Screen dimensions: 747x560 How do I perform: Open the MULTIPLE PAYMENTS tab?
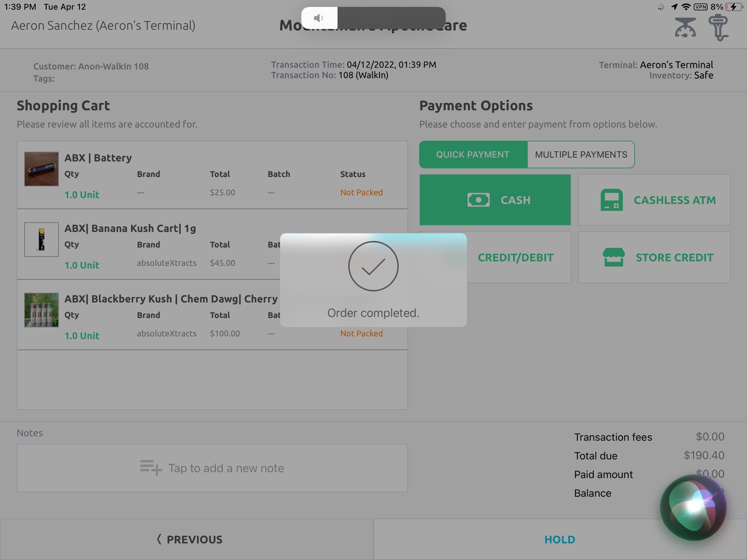point(581,154)
